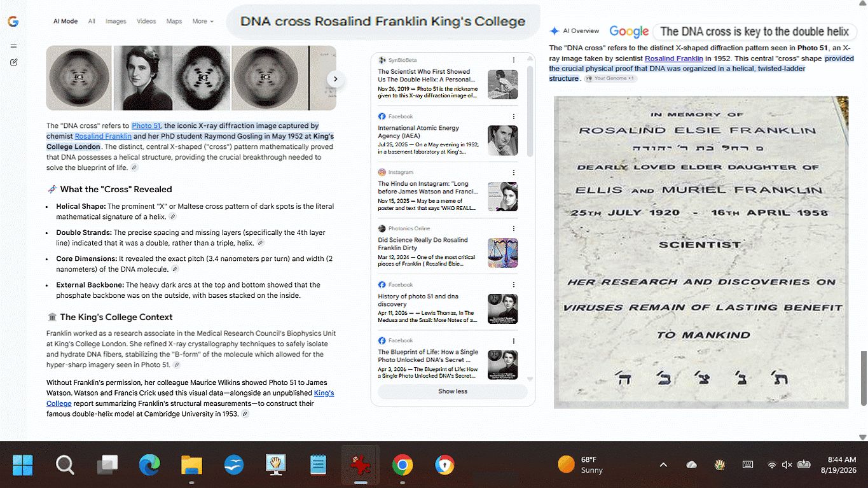Open the first Photo 51 diffraction image

coord(79,78)
